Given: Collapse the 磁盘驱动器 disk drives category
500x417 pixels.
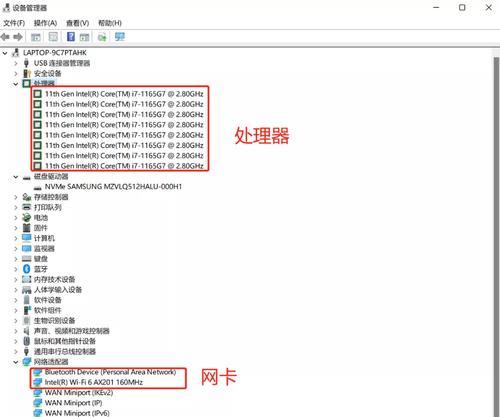Looking at the screenshot, I should (16, 177).
